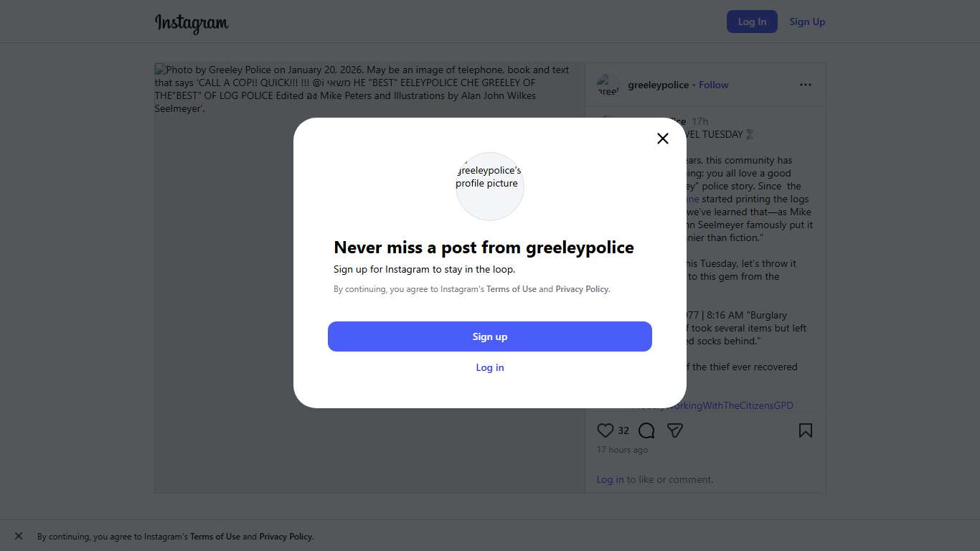Like the post with heart icon
The image size is (980, 551).
(606, 430)
